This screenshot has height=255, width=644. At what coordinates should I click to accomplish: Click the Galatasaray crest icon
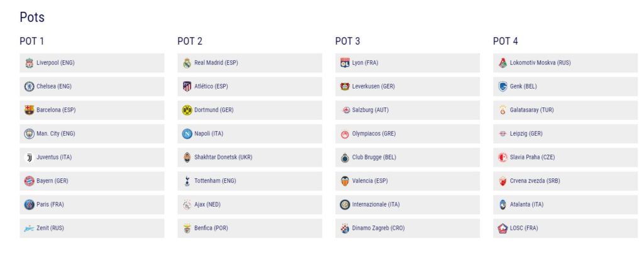(502, 111)
